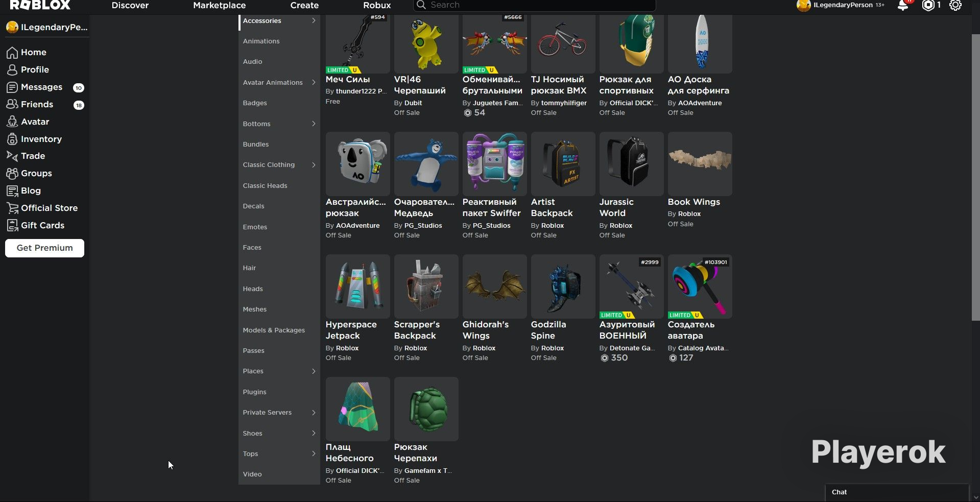The image size is (980, 502).
Task: Select the Animations category
Action: pyautogui.click(x=261, y=41)
